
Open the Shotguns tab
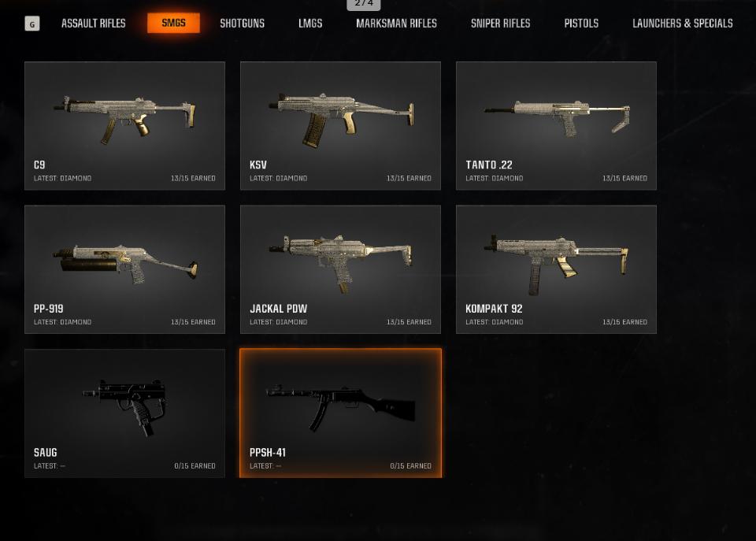(242, 23)
